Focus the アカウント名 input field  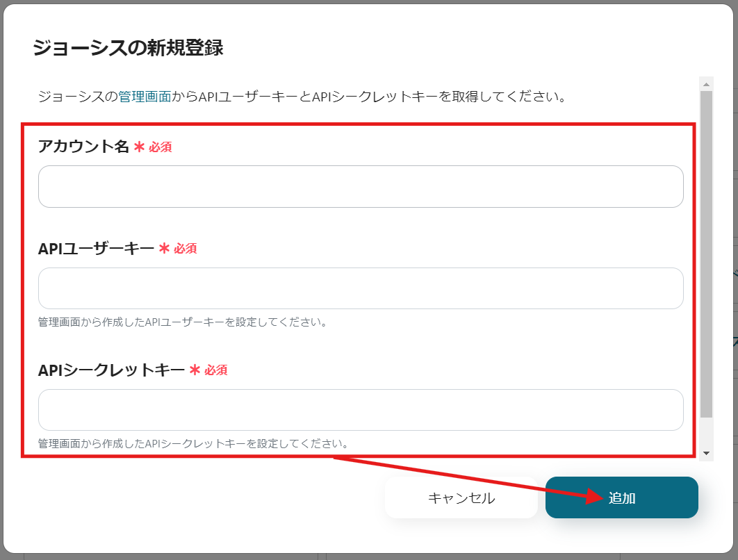(x=361, y=186)
